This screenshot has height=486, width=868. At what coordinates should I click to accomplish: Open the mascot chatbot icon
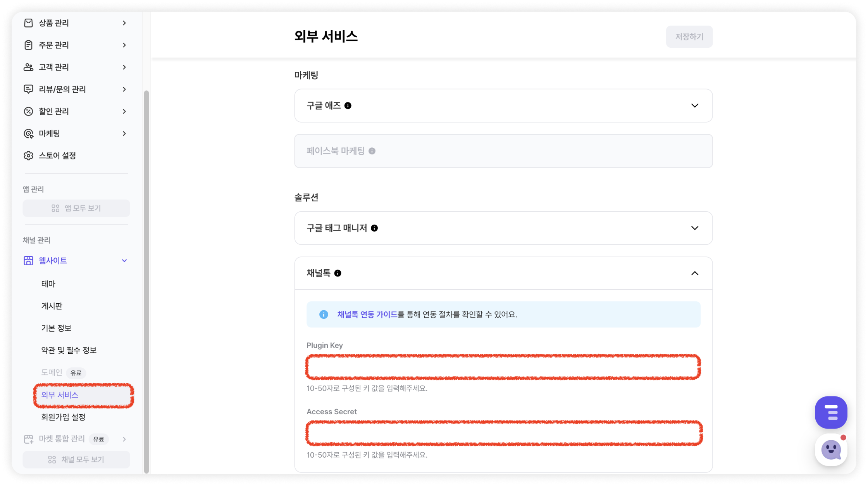[x=830, y=450]
